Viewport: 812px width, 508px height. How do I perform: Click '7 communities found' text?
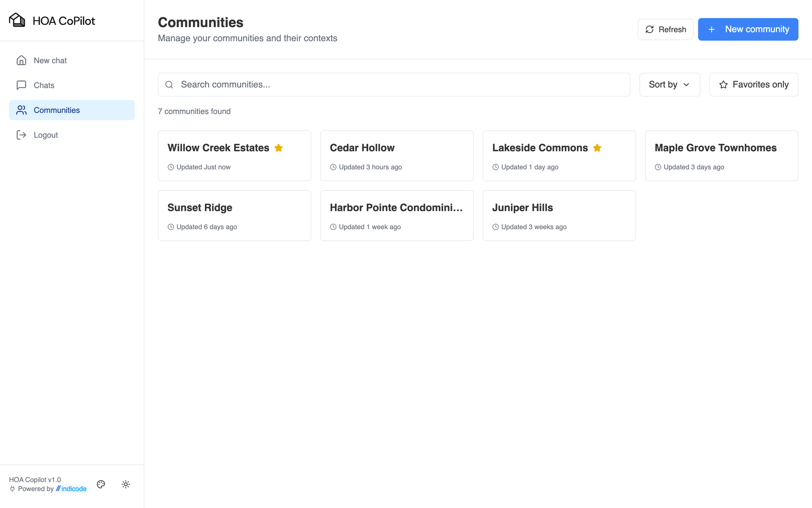click(x=194, y=111)
